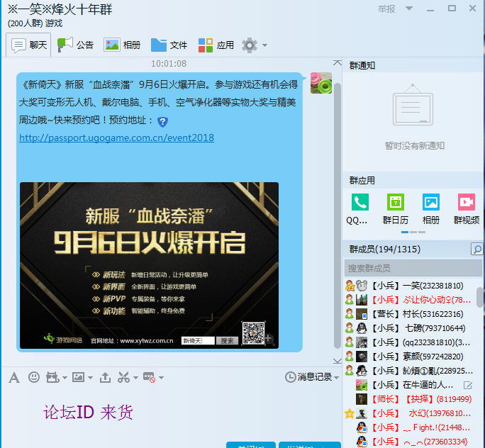Open the passport.ugogame.com.cn event link

(x=116, y=138)
